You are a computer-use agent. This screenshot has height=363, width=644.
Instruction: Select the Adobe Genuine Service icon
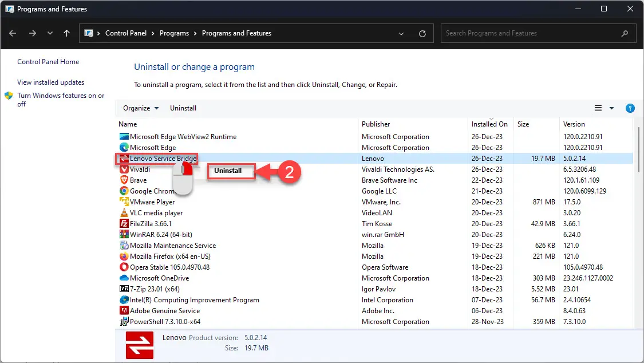click(124, 310)
